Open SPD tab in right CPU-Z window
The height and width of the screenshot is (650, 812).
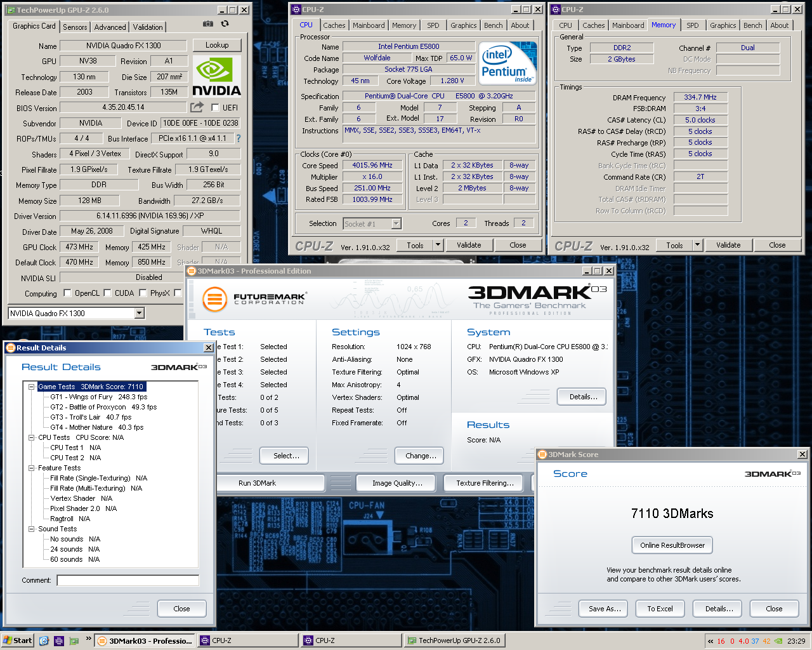tap(693, 25)
